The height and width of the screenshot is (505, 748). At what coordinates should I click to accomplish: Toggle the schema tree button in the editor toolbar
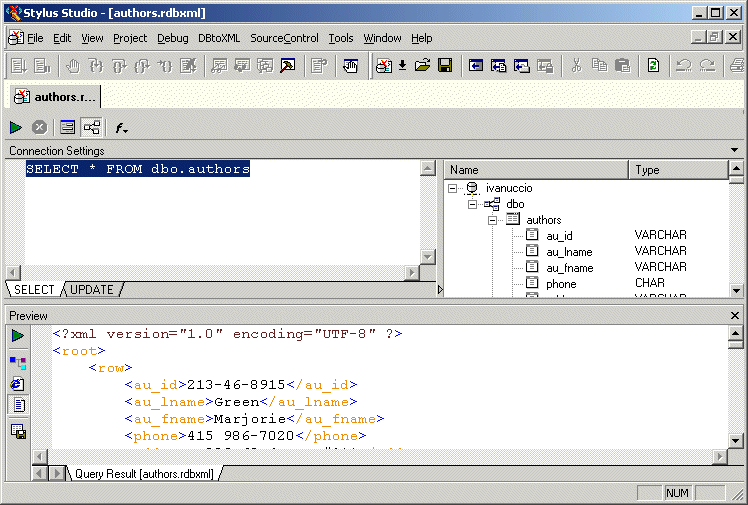coord(91,127)
